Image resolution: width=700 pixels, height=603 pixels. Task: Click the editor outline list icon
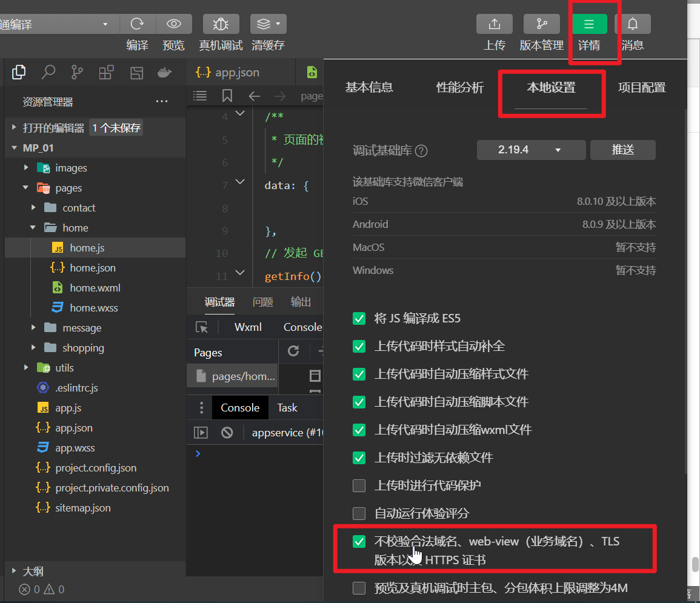(199, 96)
